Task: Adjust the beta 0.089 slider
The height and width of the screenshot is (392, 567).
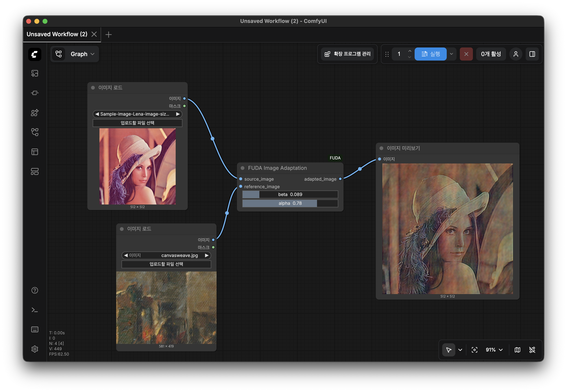Action: [290, 194]
